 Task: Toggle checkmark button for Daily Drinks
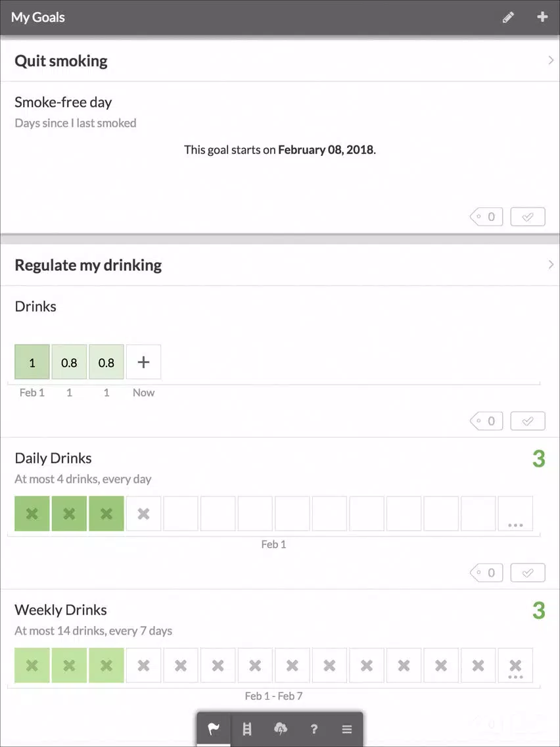click(528, 573)
